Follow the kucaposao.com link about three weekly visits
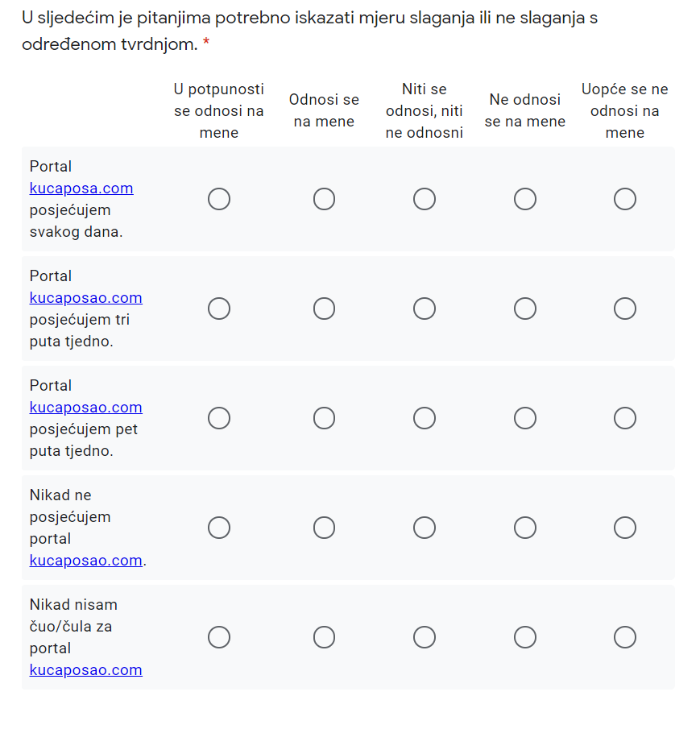The height and width of the screenshot is (729, 700). (x=85, y=297)
